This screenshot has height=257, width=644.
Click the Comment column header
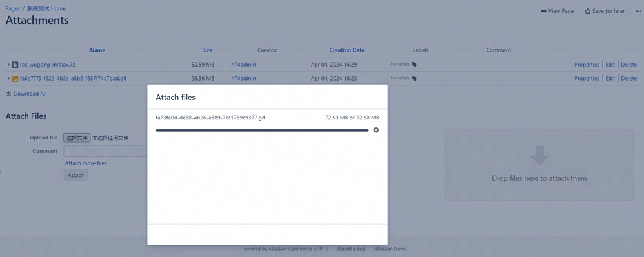click(499, 50)
